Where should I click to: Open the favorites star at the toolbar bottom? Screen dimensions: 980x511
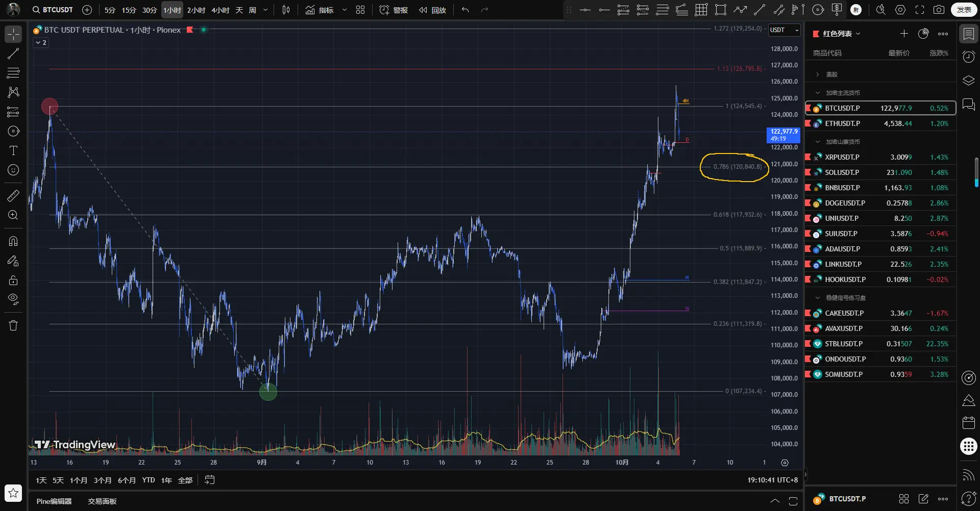(13, 493)
